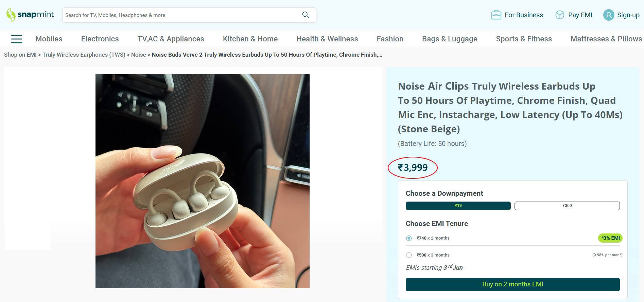Choose the ₹19 downpayment option
This screenshot has width=644, height=302.
coord(458,206)
